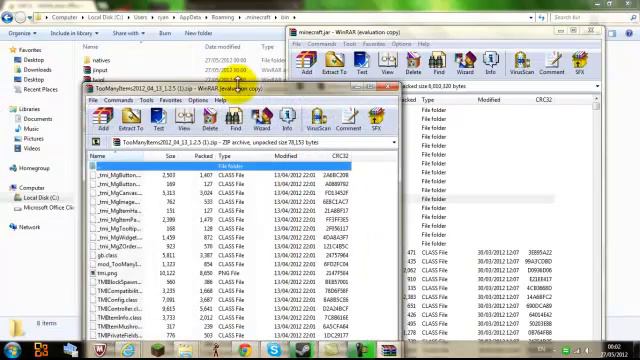
Task: Select gb.class file in archive
Action: (107, 255)
